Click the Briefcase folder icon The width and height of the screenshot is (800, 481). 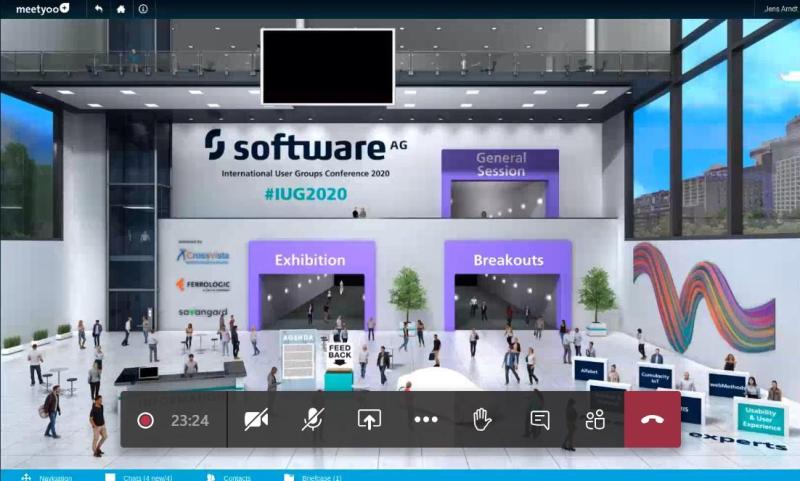tap(289, 477)
